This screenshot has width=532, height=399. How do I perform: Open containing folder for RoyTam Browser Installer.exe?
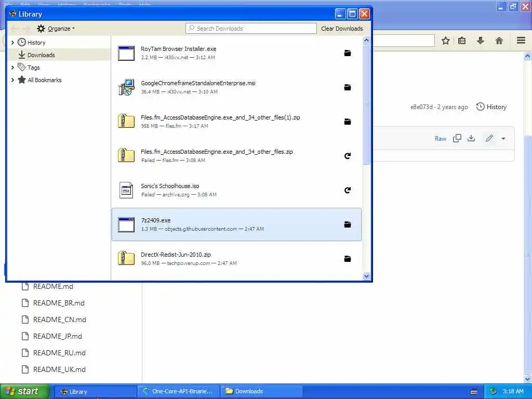348,53
